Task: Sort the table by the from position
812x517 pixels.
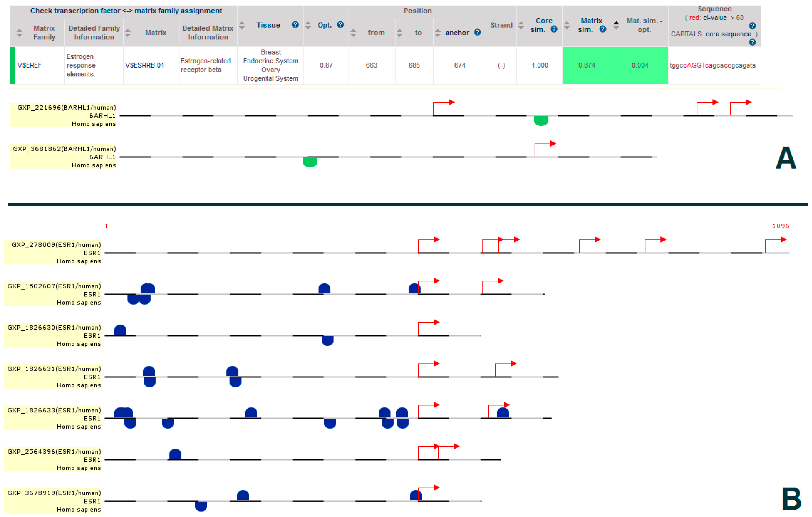Action: (x=353, y=33)
